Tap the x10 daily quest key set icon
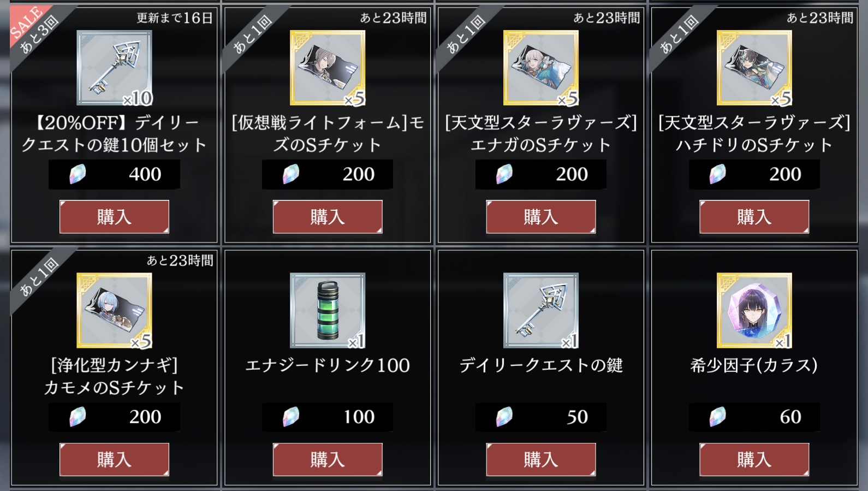Image resolution: width=868 pixels, height=491 pixels. click(114, 68)
